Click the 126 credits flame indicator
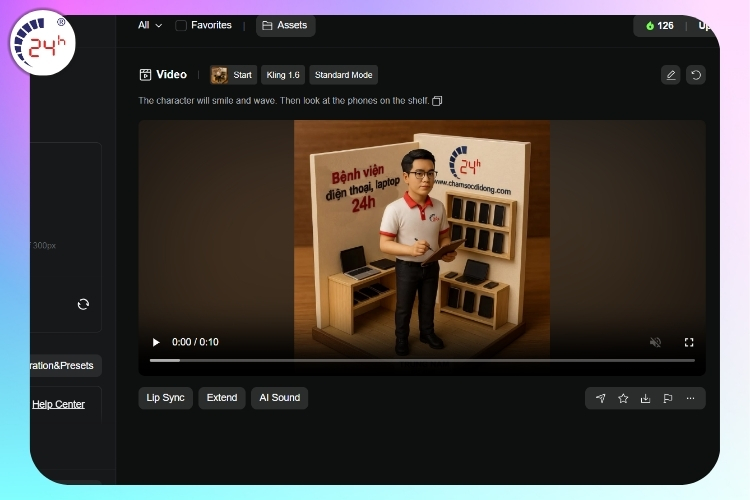Image resolution: width=750 pixels, height=500 pixels. tap(660, 26)
